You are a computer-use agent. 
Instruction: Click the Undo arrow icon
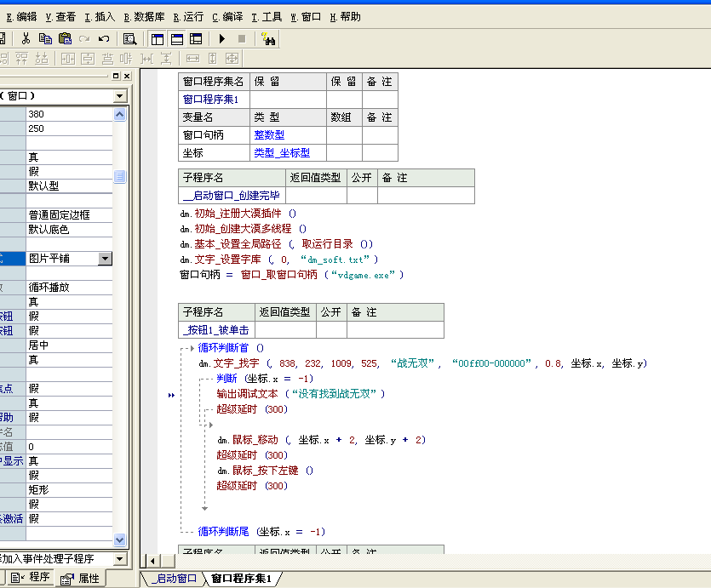tap(104, 39)
